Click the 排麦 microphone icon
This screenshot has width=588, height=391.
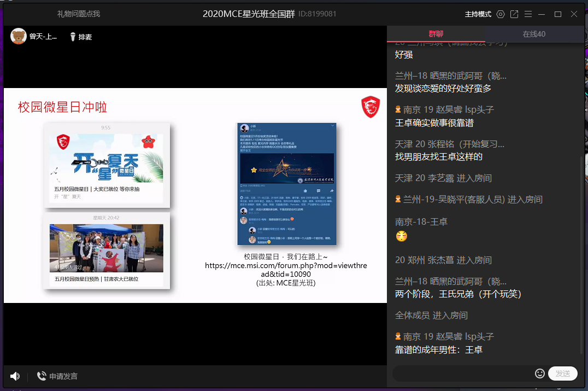pyautogui.click(x=73, y=37)
